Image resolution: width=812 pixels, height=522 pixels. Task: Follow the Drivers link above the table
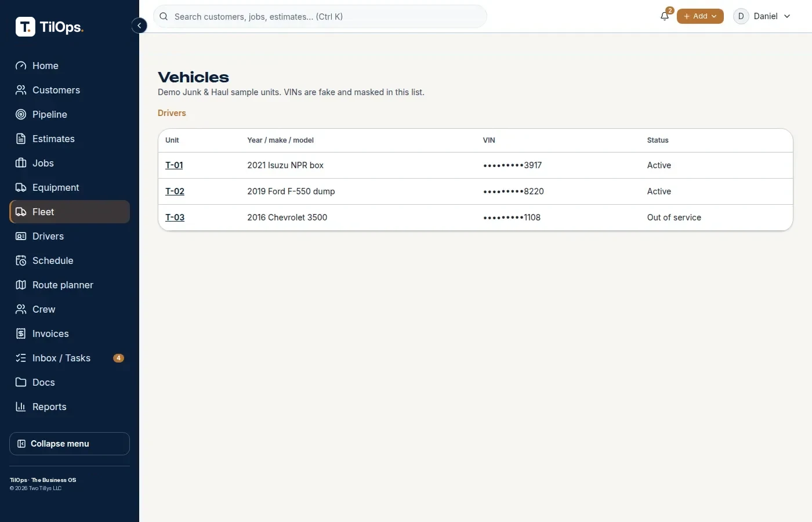(x=172, y=113)
